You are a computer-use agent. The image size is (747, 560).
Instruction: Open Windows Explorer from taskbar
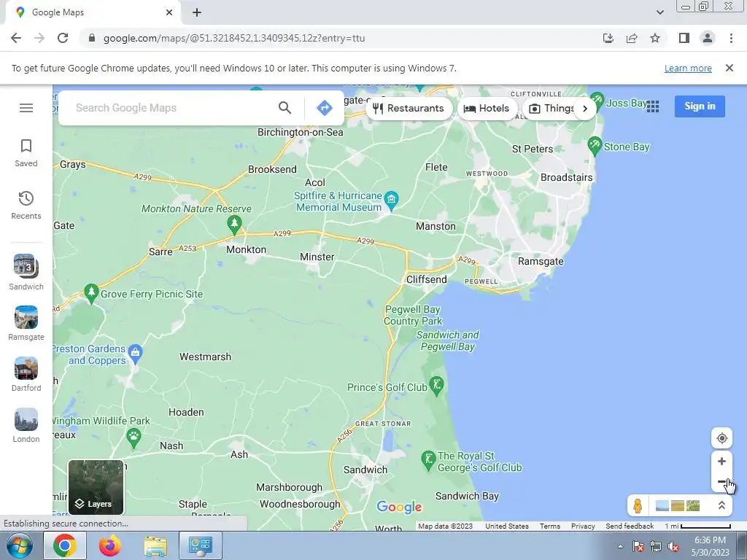pyautogui.click(x=155, y=545)
